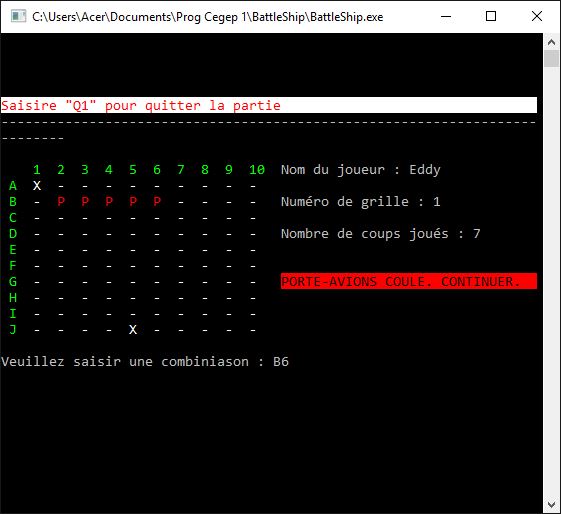Click the red P under column 3
Image resolution: width=561 pixels, height=514 pixels.
tap(85, 202)
